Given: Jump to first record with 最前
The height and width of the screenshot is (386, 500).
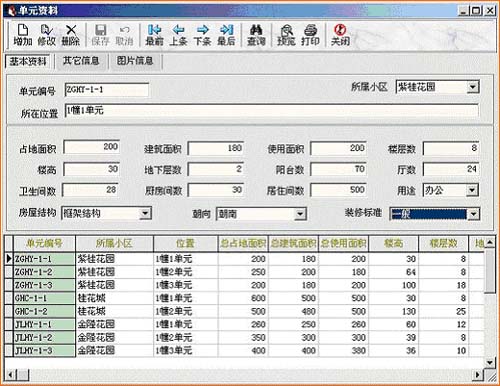Looking at the screenshot, I should pos(154,35).
